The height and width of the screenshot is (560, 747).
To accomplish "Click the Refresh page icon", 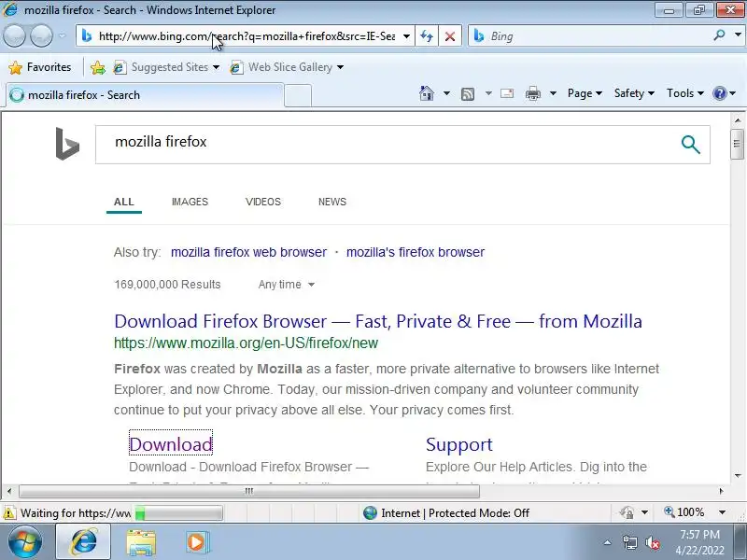I will (427, 36).
